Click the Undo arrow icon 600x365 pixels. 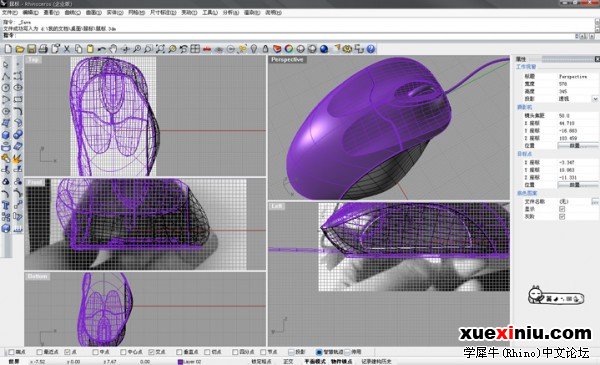(x=101, y=49)
